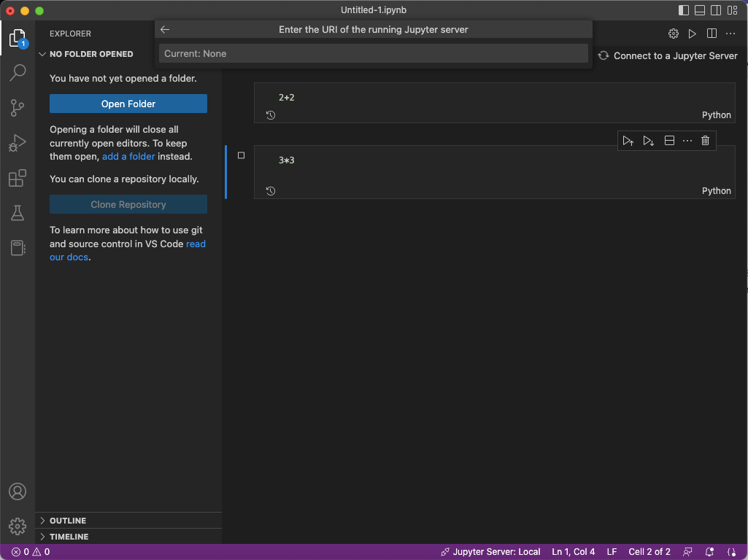Execute cell and cells below
748x560 pixels.
coord(649,140)
